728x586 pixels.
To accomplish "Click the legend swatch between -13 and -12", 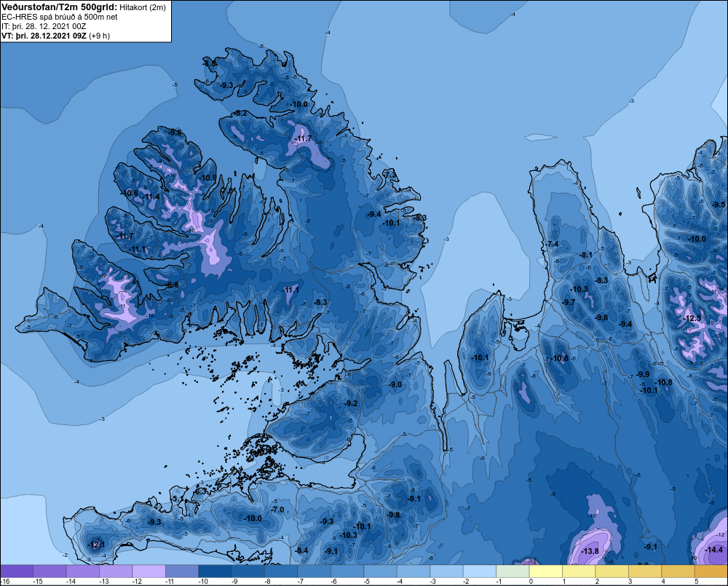I will [x=116, y=571].
